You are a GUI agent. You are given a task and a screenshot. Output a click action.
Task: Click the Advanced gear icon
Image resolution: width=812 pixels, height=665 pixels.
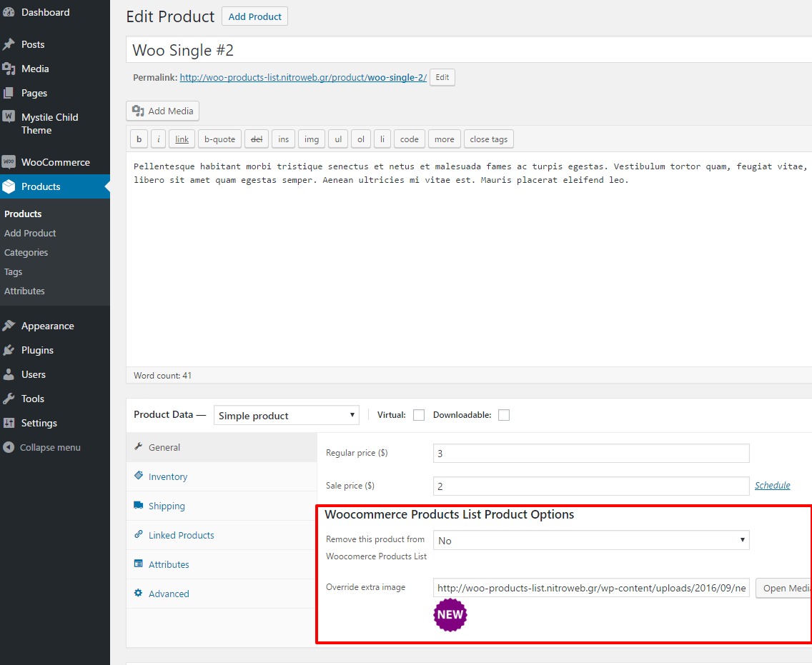(x=138, y=593)
